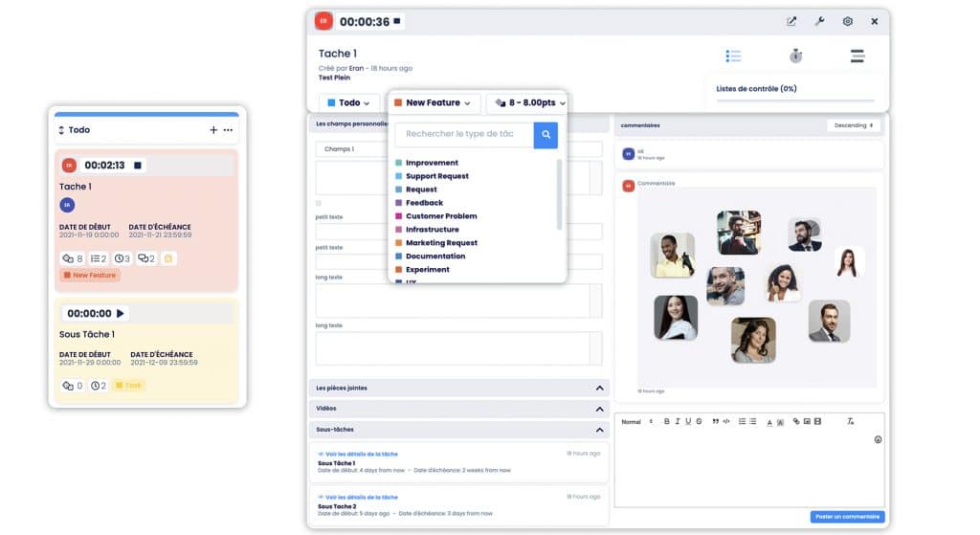
Task: Open the 8 - 8.00pts points dropdown
Action: [x=529, y=103]
